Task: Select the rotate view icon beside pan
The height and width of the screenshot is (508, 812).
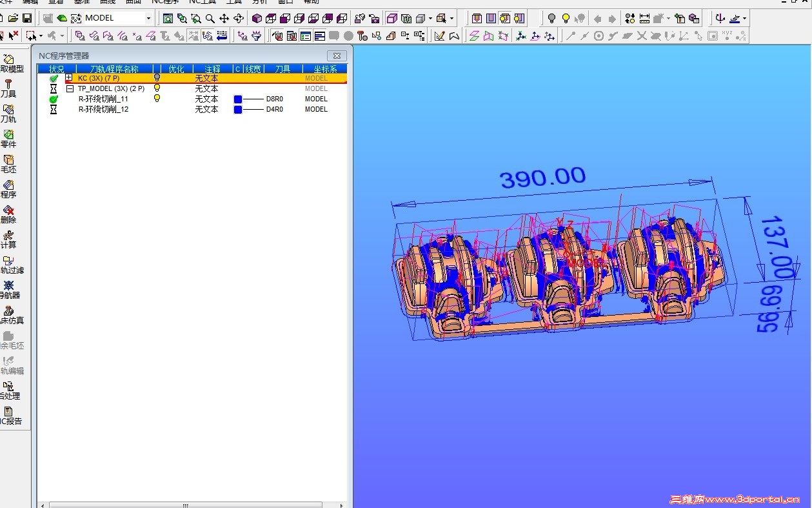Action: coord(239,19)
